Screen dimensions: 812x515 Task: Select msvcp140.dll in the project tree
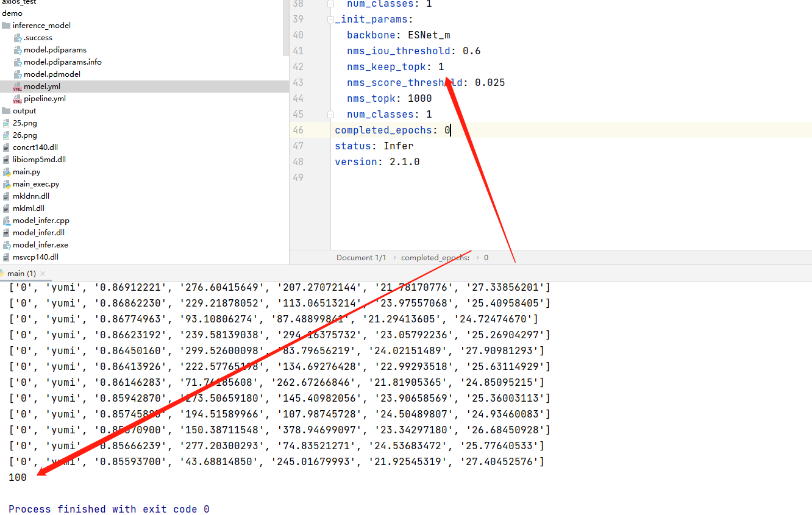pos(37,257)
